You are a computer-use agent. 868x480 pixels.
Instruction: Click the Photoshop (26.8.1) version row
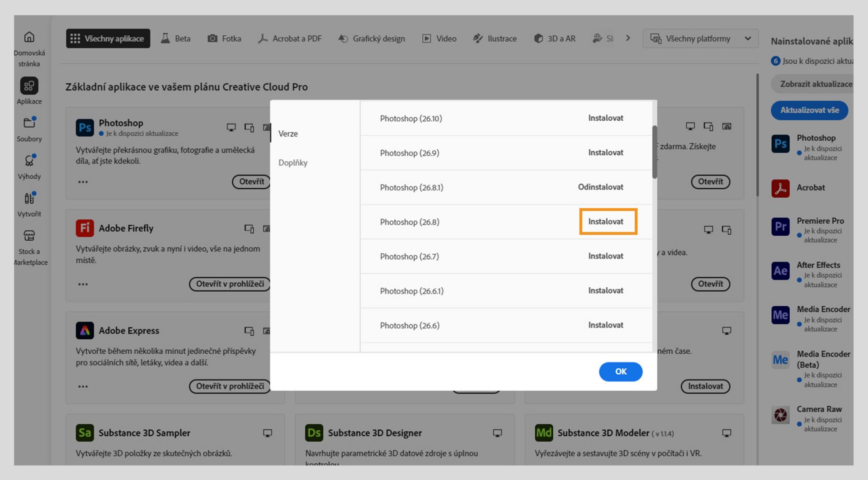point(506,187)
